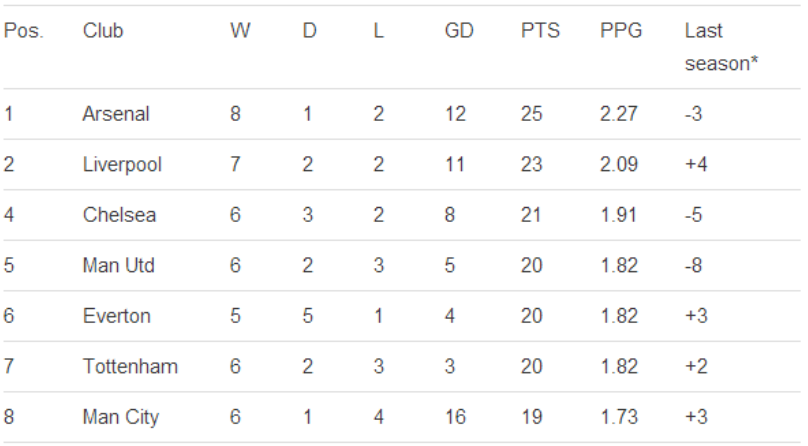Click the Club column header
Image resolution: width=808 pixels, height=446 pixels.
pyautogui.click(x=103, y=31)
